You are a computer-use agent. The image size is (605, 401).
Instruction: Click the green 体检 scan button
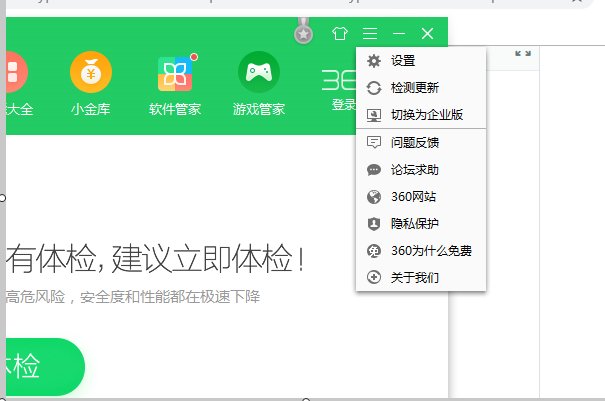[x=45, y=367]
